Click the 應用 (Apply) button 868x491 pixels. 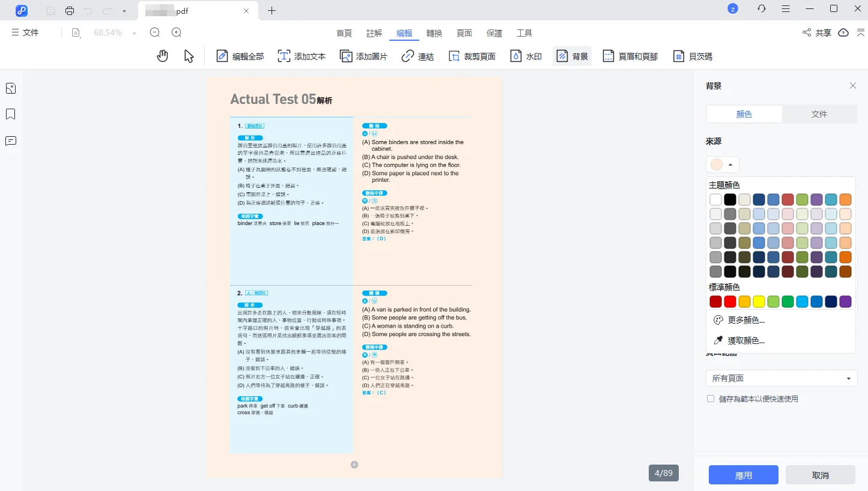coord(743,475)
